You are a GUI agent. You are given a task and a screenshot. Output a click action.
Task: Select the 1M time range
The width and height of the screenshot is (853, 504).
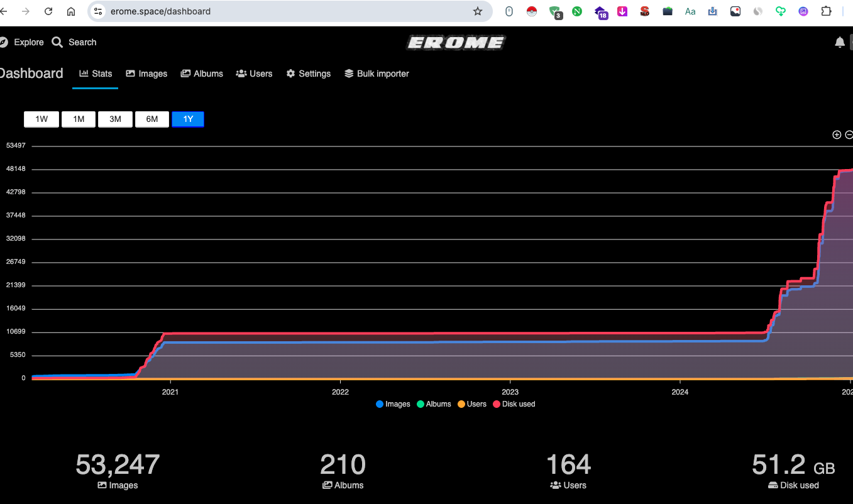(79, 119)
